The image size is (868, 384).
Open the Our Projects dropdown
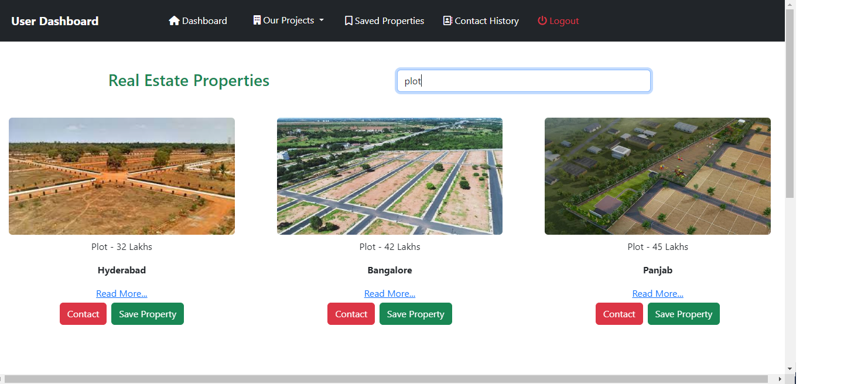point(289,20)
